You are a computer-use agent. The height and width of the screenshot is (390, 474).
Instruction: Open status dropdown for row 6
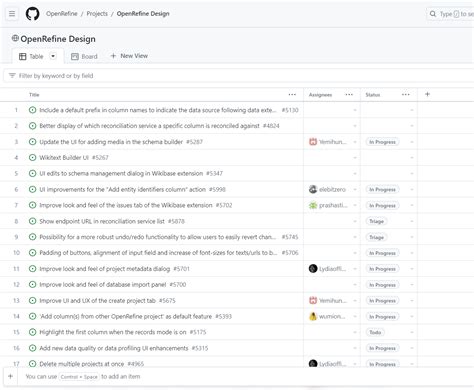pos(412,189)
